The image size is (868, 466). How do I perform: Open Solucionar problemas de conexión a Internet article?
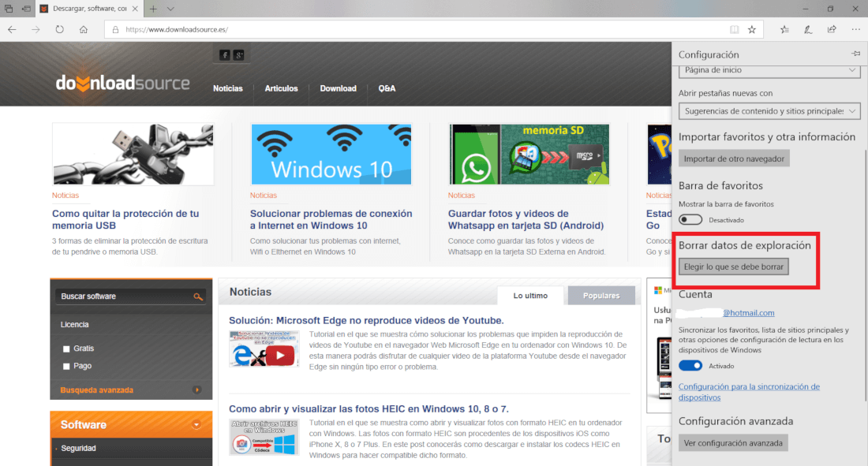[x=331, y=219]
